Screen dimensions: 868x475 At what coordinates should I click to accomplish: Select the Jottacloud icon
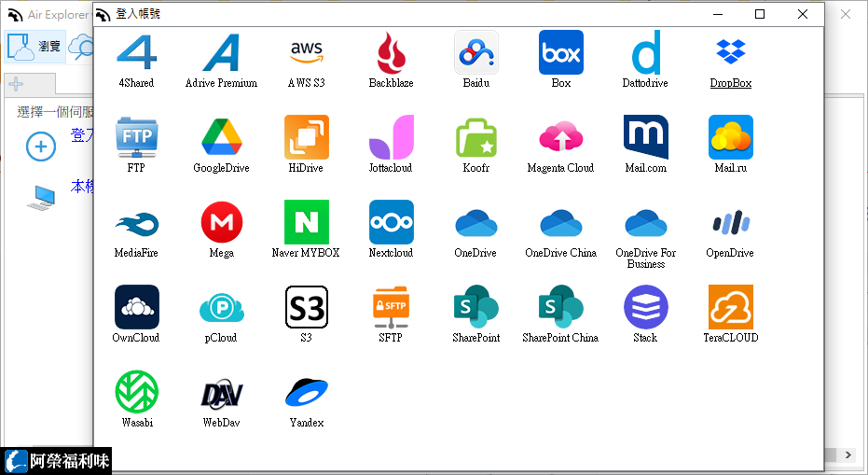[392, 137]
